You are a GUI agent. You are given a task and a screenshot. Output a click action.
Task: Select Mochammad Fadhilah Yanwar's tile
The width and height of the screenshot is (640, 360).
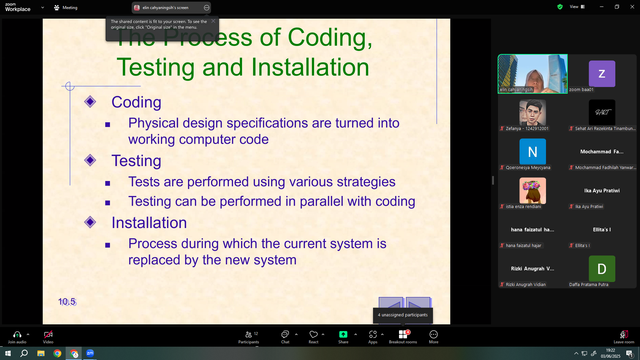[x=602, y=152]
